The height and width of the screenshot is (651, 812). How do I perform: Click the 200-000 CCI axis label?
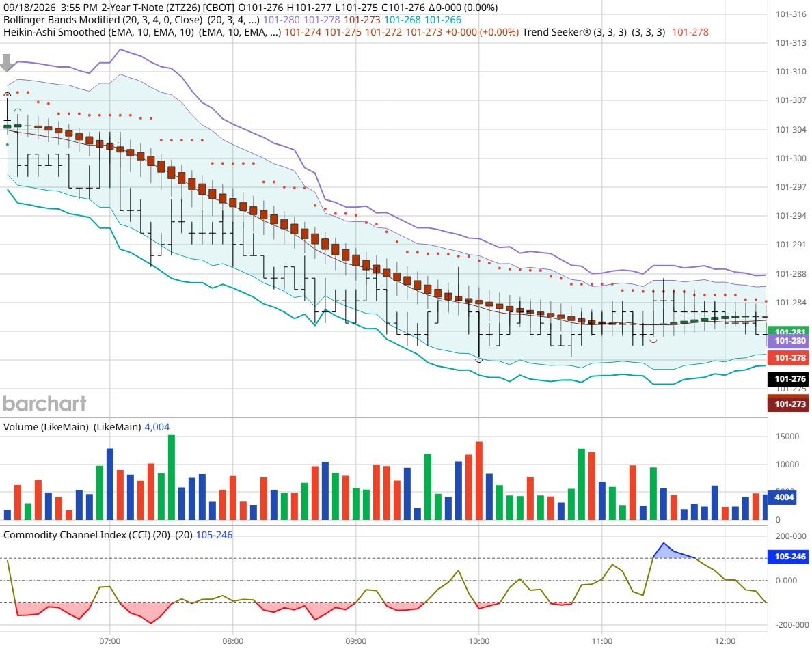(791, 536)
